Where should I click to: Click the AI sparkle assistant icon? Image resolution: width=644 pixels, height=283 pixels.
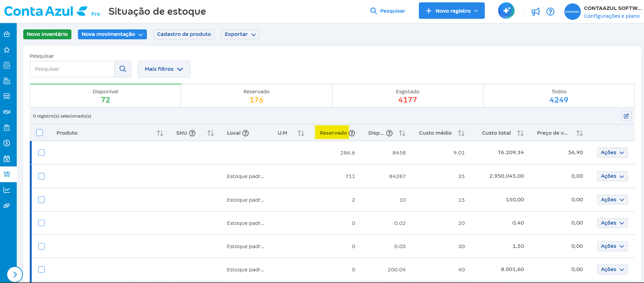506,11
